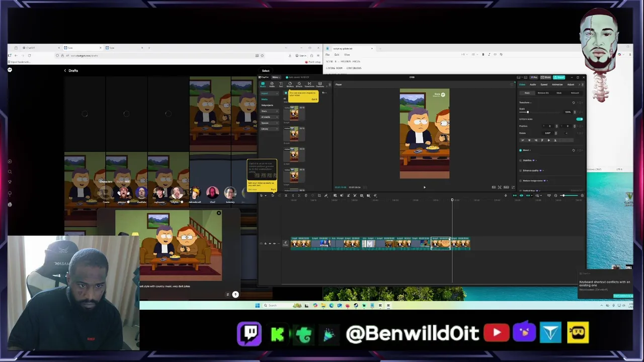Enable the Reduce image noise checkbox
644x362 pixels.
click(520, 180)
